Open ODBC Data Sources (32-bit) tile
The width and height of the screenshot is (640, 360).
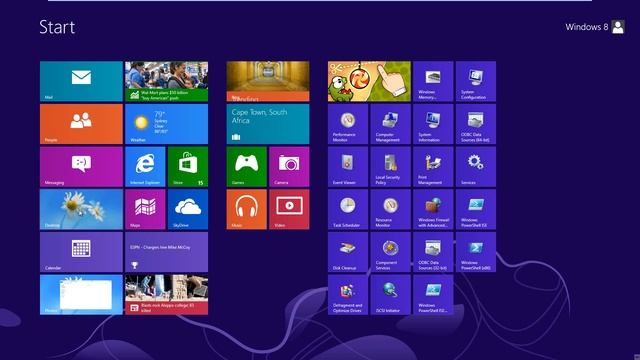(433, 252)
